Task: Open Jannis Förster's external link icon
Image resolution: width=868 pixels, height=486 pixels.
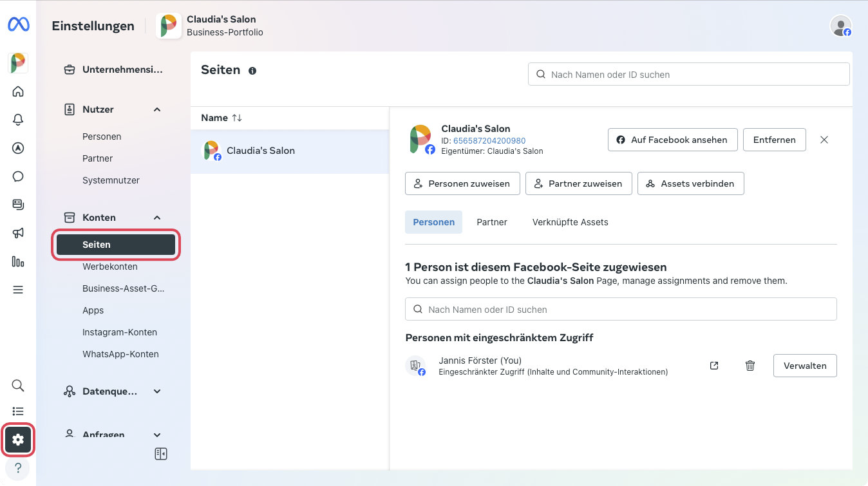Action: click(x=714, y=366)
